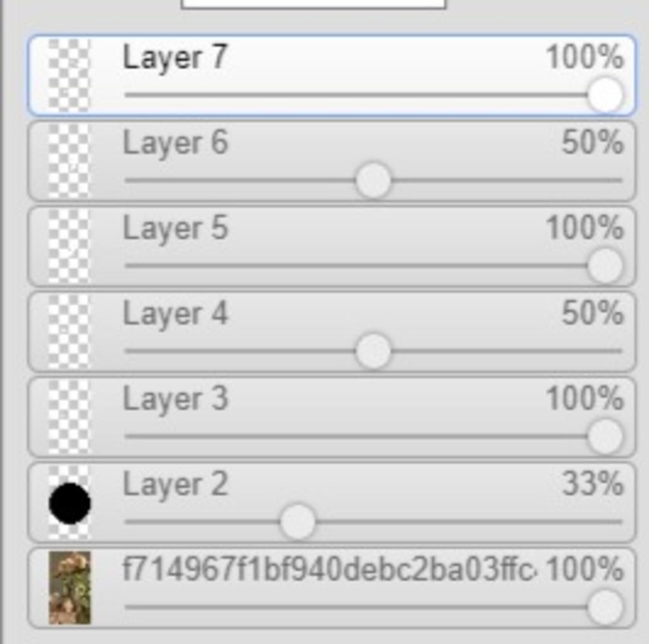Select Layer 7 thumbnail
This screenshot has height=644, width=649.
coord(68,75)
